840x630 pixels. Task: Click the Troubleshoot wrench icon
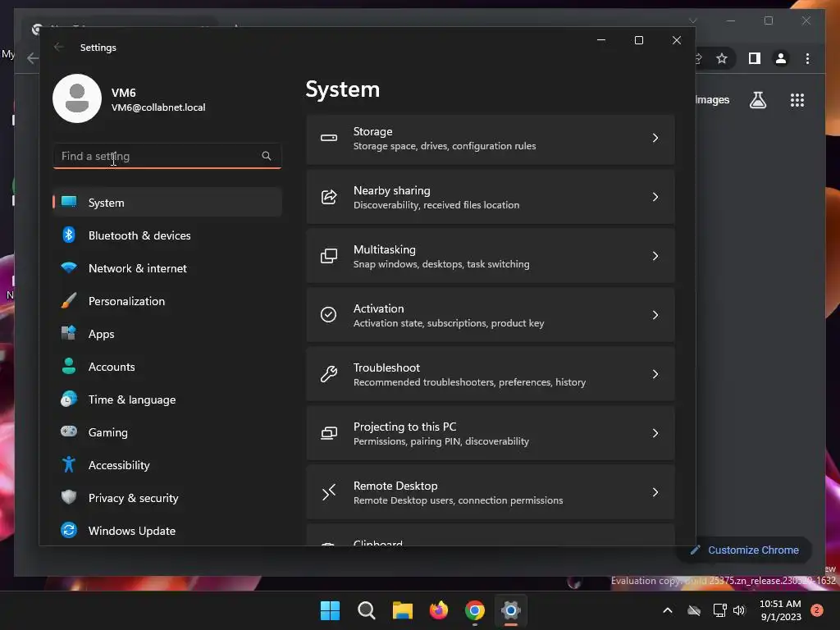click(x=329, y=374)
